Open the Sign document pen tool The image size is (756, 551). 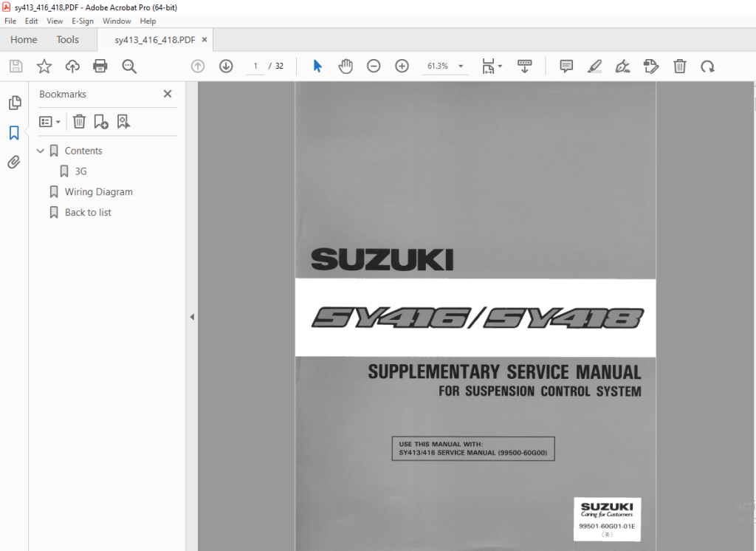pos(622,66)
